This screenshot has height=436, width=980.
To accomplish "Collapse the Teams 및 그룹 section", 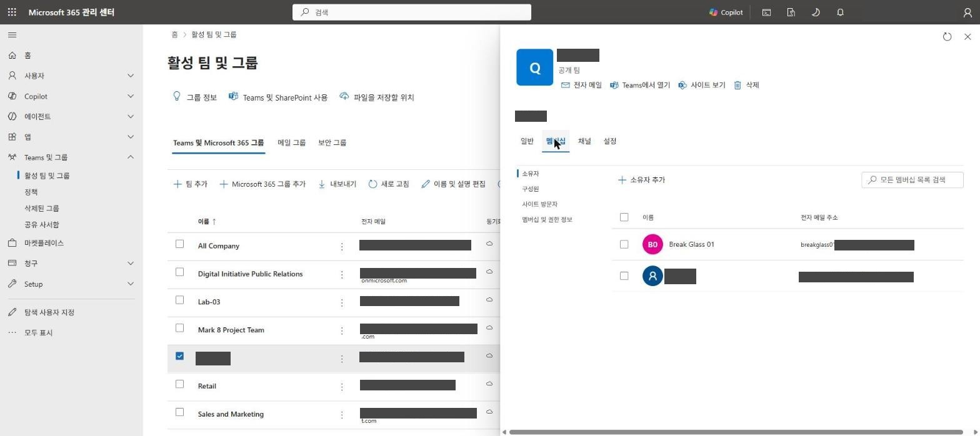I will [131, 157].
